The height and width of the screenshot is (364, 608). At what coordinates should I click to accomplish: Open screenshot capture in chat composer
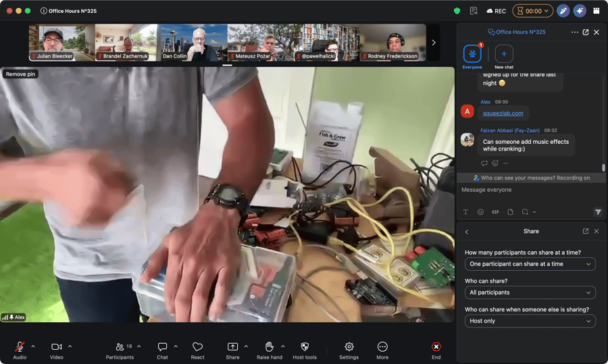point(525,212)
